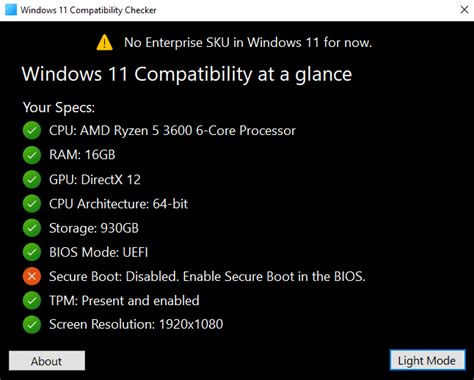The width and height of the screenshot is (474, 380).
Task: Click the check icon for Screen Resolution
Action: (32, 325)
